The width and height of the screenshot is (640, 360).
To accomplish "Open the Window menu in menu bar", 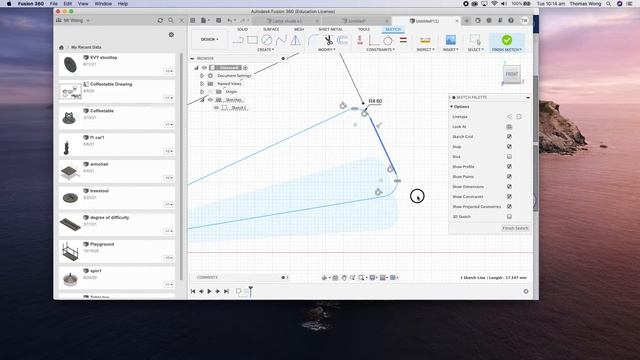I will [x=103, y=4].
